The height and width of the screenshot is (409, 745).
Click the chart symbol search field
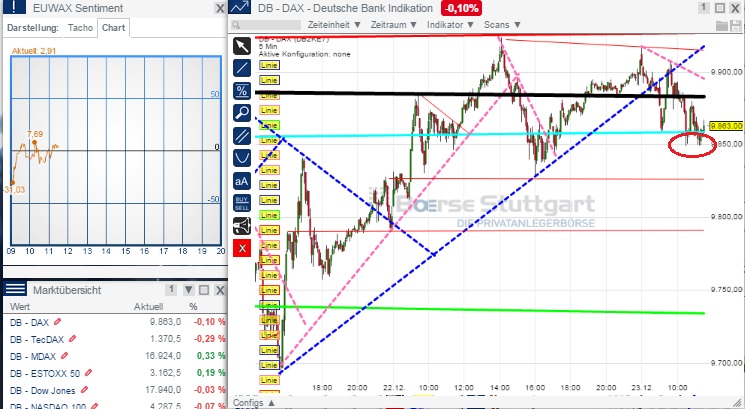pos(266,25)
